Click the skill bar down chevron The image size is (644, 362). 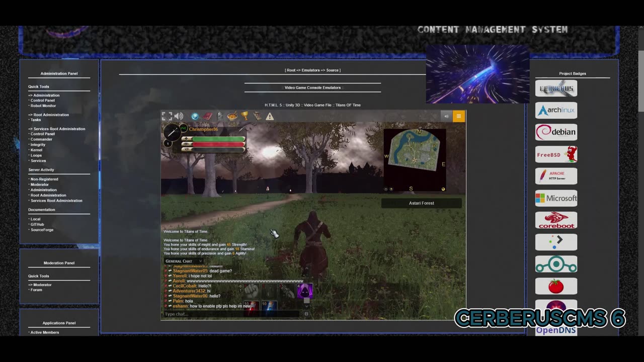tap(306, 306)
